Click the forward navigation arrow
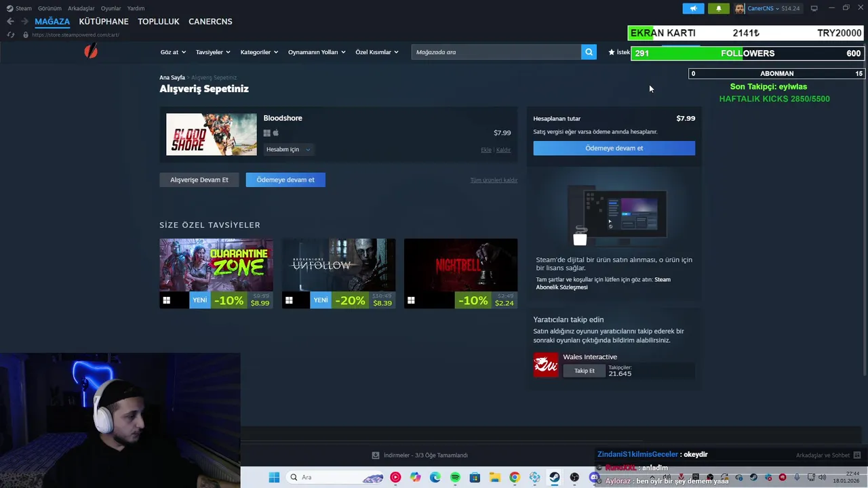Viewport: 868px width, 488px height. [x=24, y=22]
